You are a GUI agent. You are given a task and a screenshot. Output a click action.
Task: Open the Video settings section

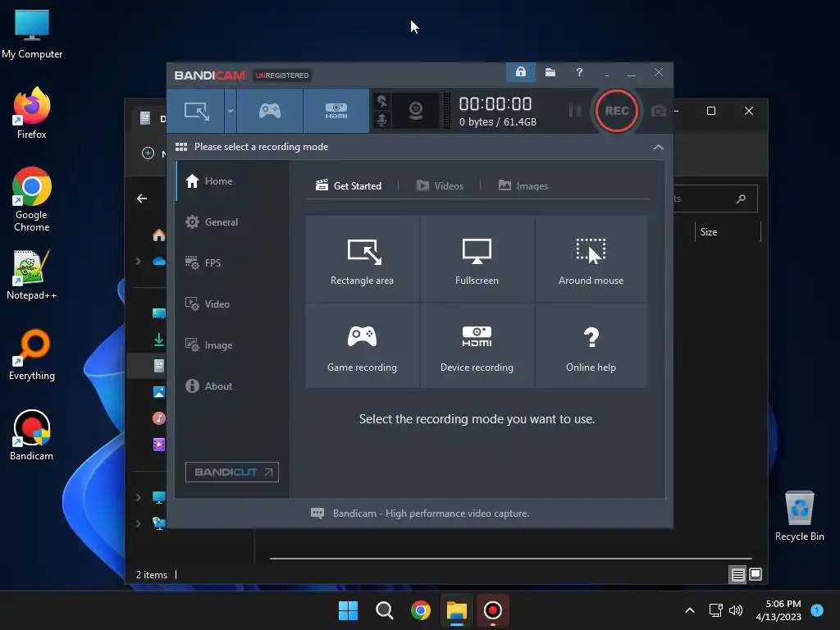pos(231,304)
